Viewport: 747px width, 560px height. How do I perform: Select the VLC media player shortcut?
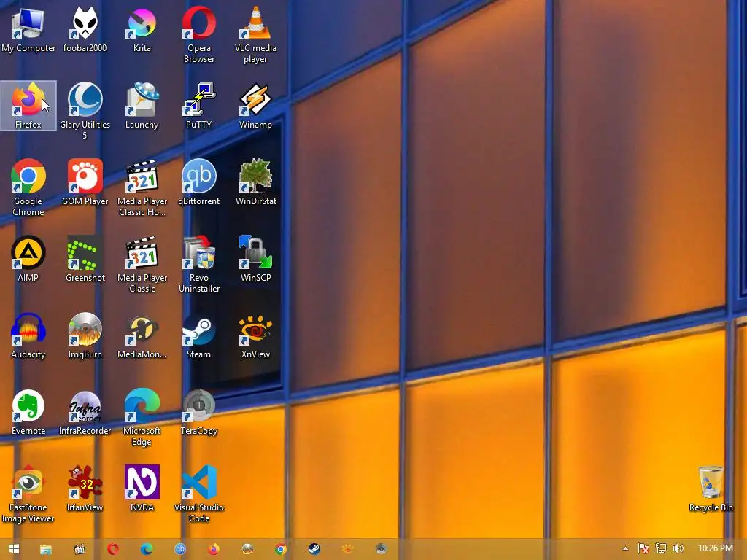[256, 35]
